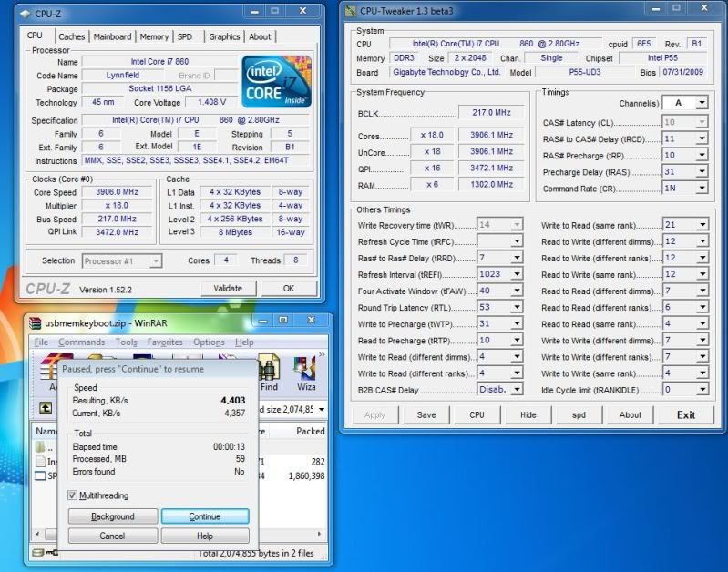Screen dimensions: 728x572
Task: Click the spd button in CPU-Tweaker
Action: [579, 415]
